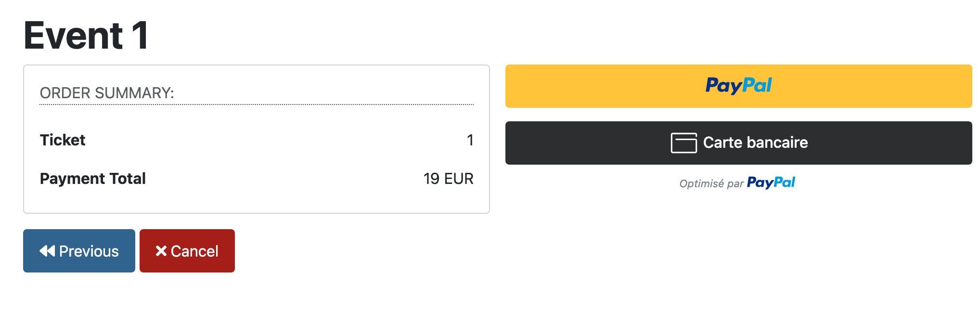
Task: Choose Carte bancaire to pay by card
Action: [x=737, y=143]
